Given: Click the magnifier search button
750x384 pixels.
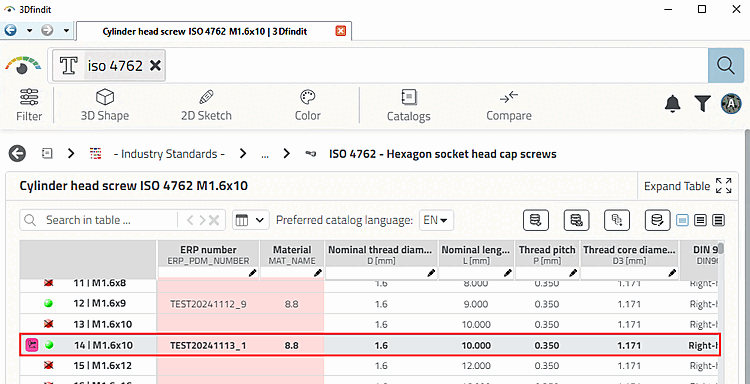Looking at the screenshot, I should (x=726, y=66).
